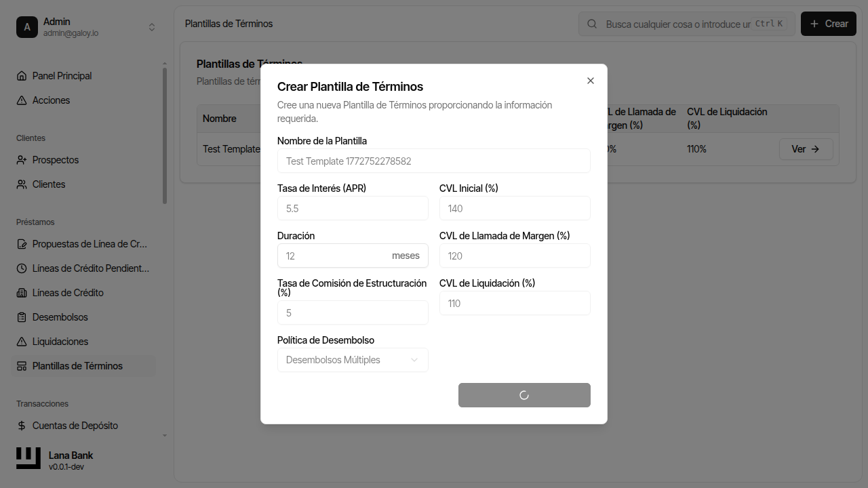Close the Crear Plantilla de Términos dialog
The width and height of the screenshot is (868, 488).
click(x=590, y=81)
